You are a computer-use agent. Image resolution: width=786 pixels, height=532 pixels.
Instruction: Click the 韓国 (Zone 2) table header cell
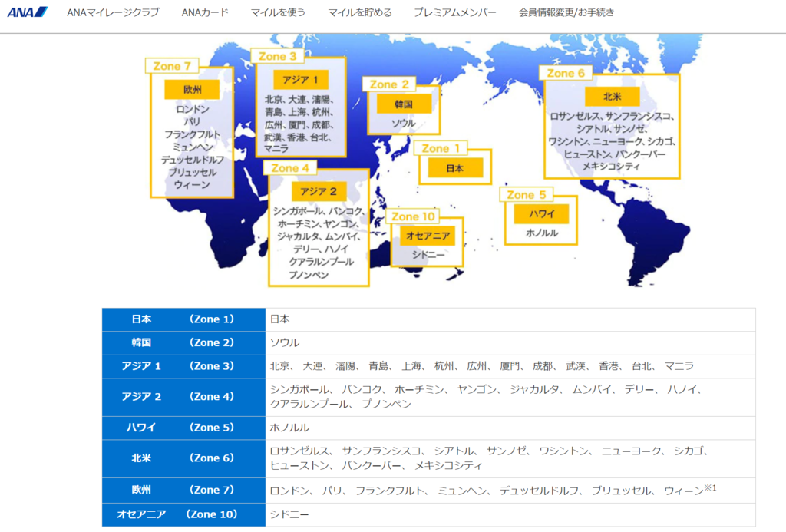tap(183, 343)
